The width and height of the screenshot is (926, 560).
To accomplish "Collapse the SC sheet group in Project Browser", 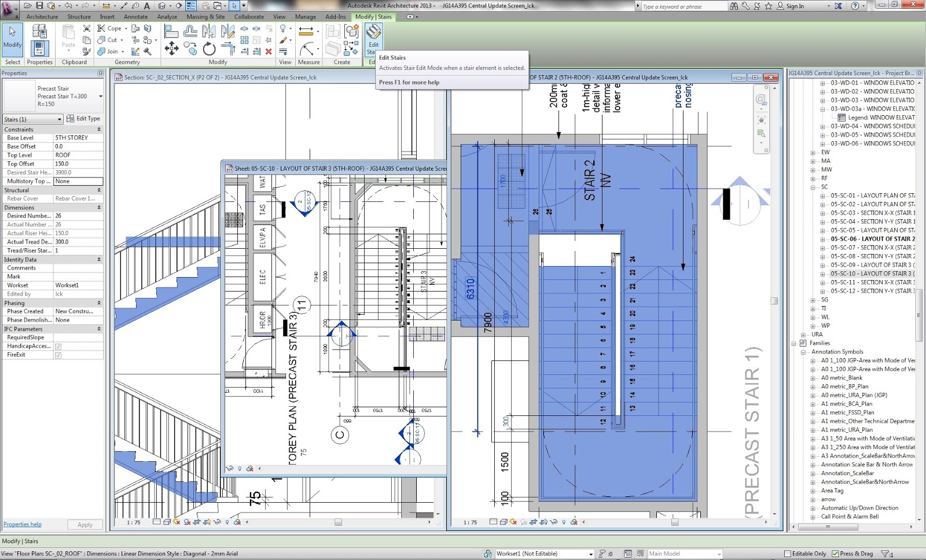I will point(813,187).
